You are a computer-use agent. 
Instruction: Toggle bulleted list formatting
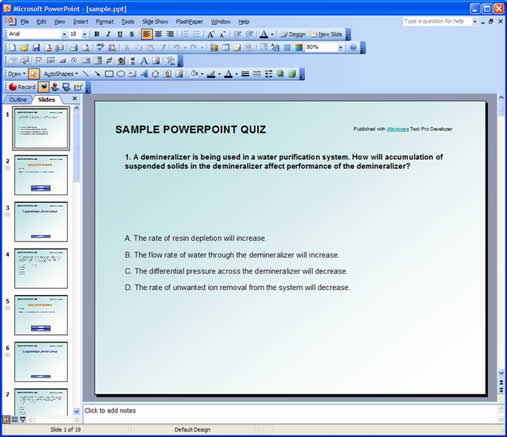(x=197, y=34)
